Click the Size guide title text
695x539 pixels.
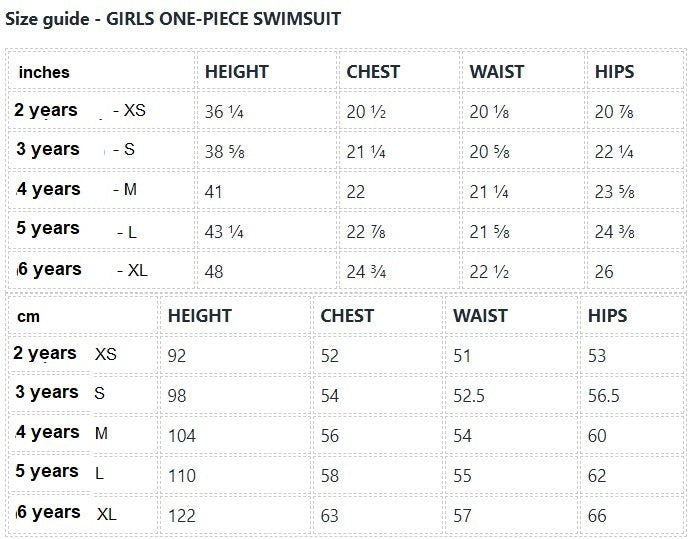point(172,19)
